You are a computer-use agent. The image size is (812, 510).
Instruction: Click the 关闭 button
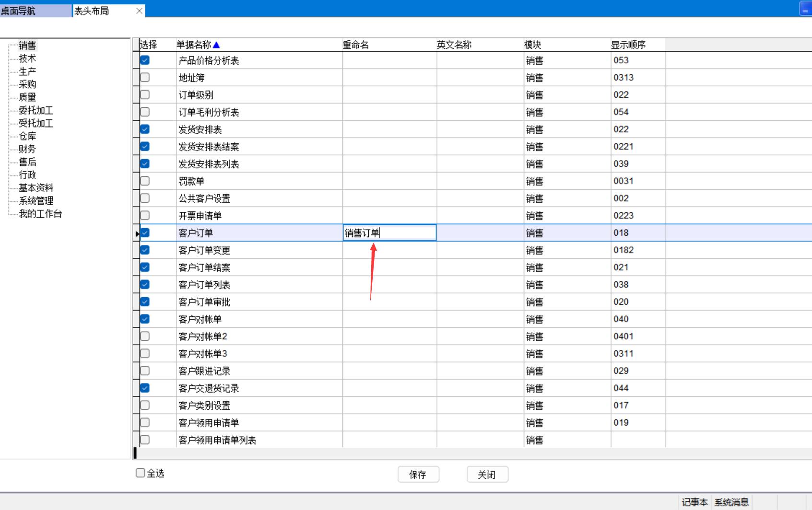[x=487, y=475]
